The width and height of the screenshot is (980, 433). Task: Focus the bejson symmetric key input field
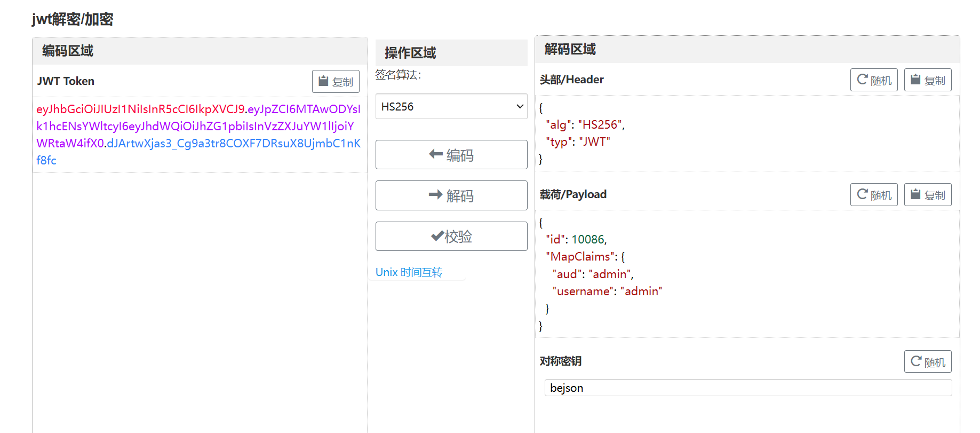click(x=748, y=388)
